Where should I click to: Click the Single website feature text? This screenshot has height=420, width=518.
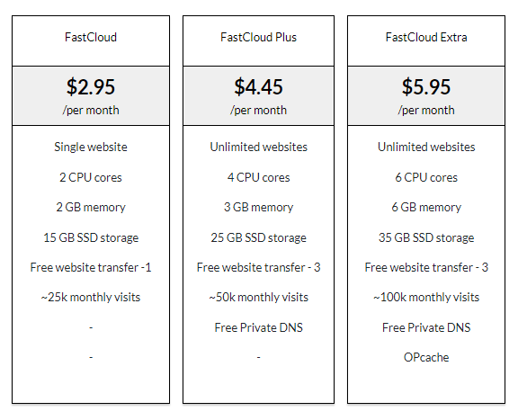tap(91, 147)
